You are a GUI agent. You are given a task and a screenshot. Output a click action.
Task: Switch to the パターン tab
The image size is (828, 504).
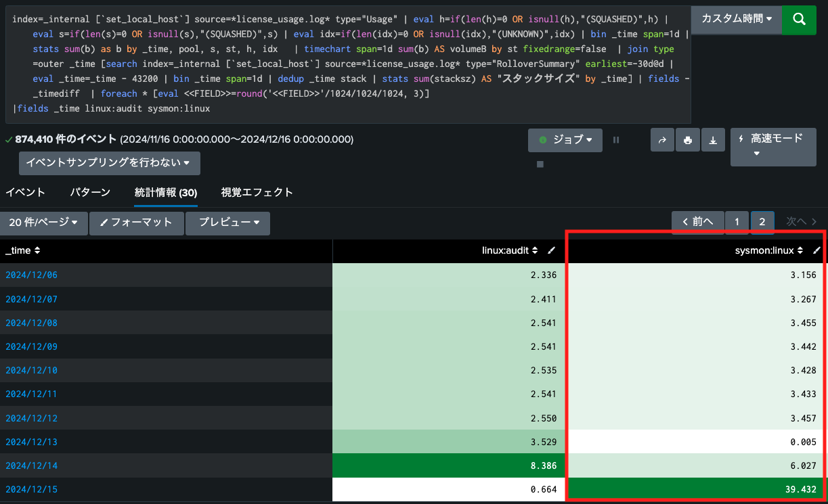[90, 192]
